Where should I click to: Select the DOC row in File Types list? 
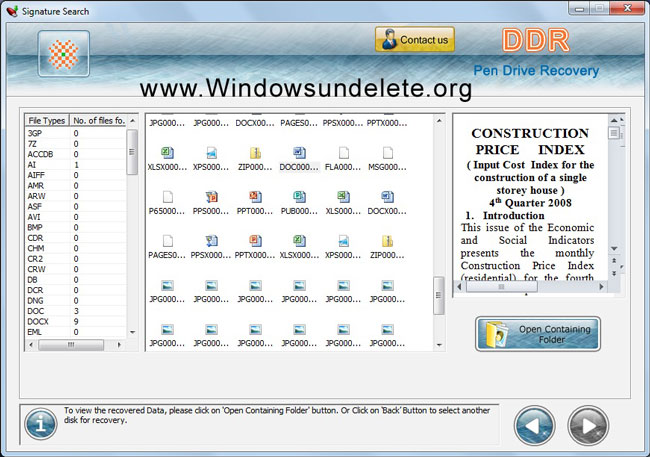75,311
